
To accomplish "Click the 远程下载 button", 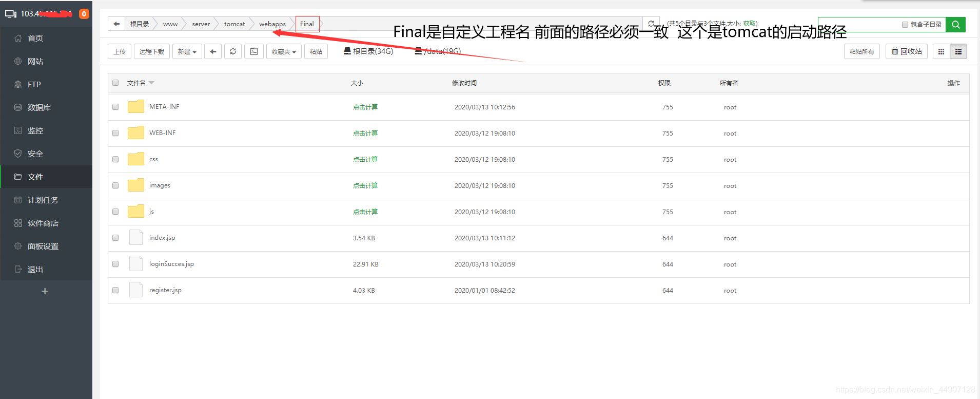I will (x=152, y=51).
